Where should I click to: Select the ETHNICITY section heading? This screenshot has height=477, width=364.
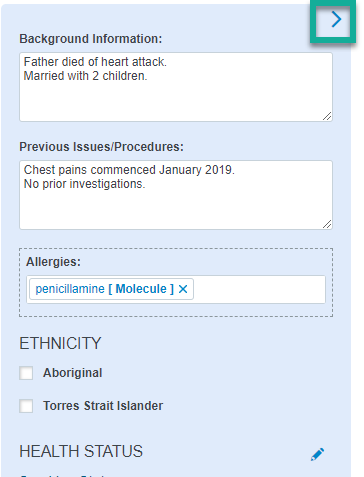(60, 343)
